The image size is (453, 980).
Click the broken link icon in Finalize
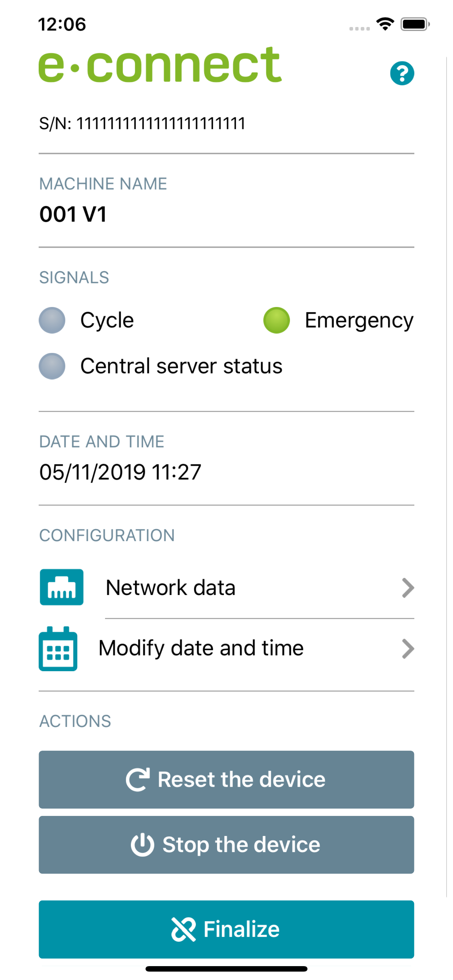point(183,929)
